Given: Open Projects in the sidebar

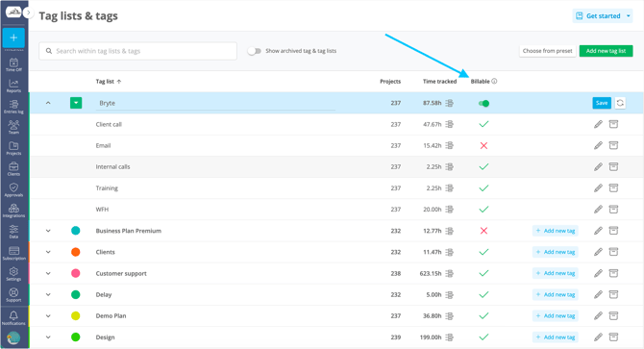Looking at the screenshot, I should [x=13, y=148].
